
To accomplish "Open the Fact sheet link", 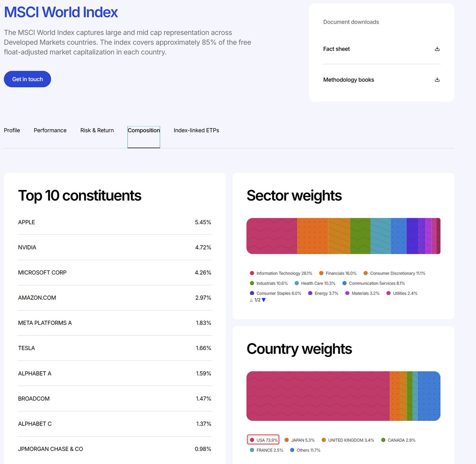I will [x=336, y=49].
